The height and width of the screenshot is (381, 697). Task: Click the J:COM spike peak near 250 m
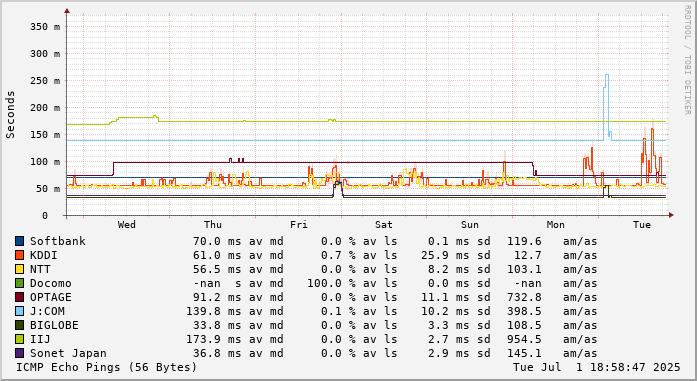point(607,75)
